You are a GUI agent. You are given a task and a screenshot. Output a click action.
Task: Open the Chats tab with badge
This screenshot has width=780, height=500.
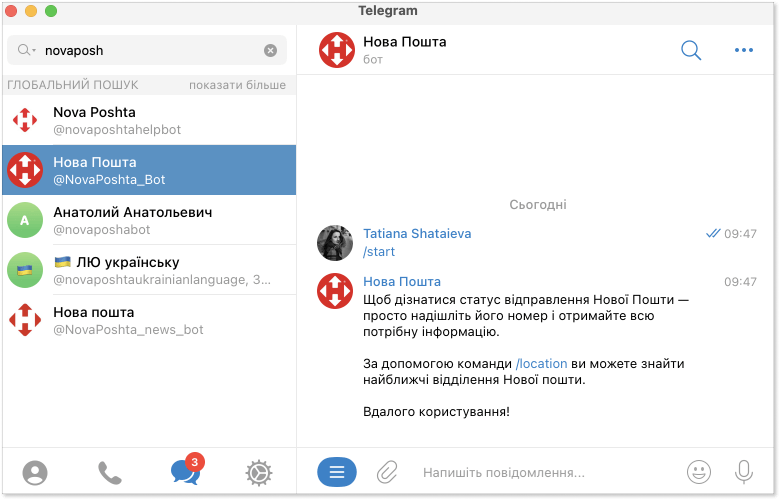(186, 471)
